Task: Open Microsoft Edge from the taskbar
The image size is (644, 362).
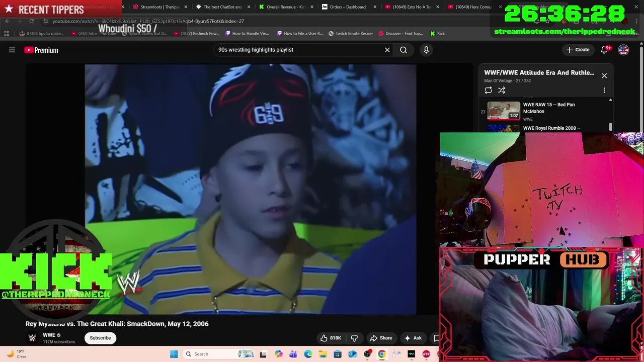Action: (308, 354)
